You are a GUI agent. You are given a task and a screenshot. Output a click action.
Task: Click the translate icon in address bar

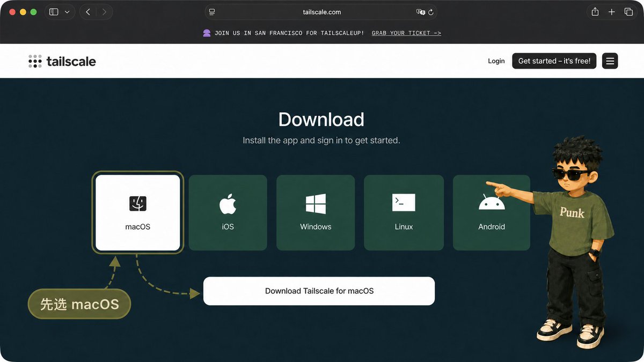click(420, 12)
